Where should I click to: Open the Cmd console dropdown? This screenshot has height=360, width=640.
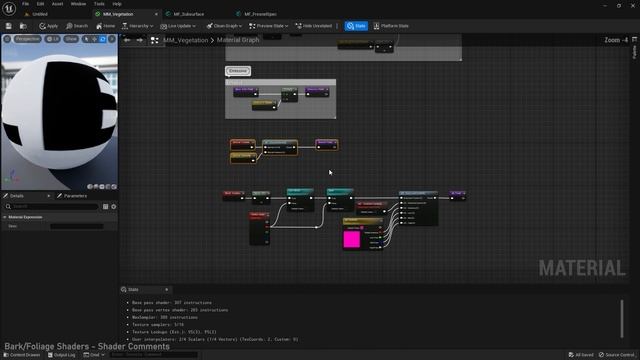click(x=94, y=355)
